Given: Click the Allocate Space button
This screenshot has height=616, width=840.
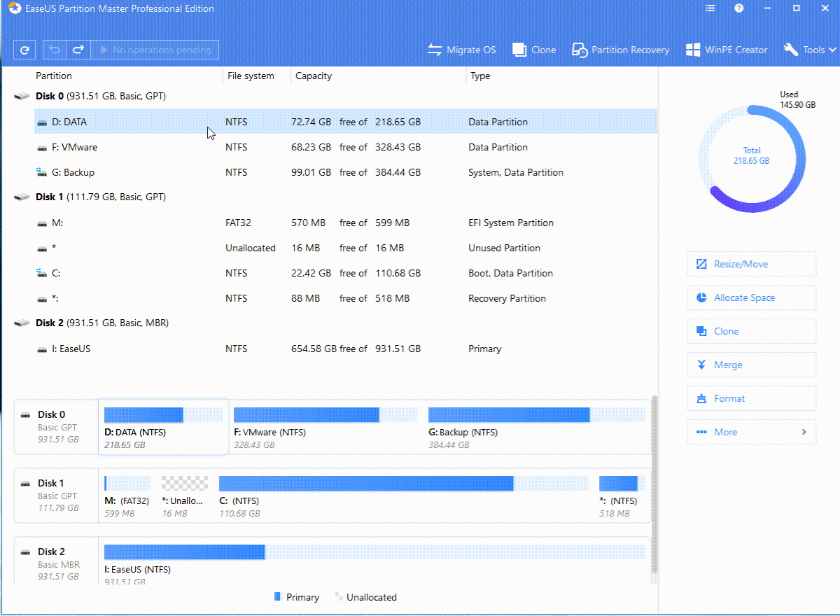Looking at the screenshot, I should point(752,297).
